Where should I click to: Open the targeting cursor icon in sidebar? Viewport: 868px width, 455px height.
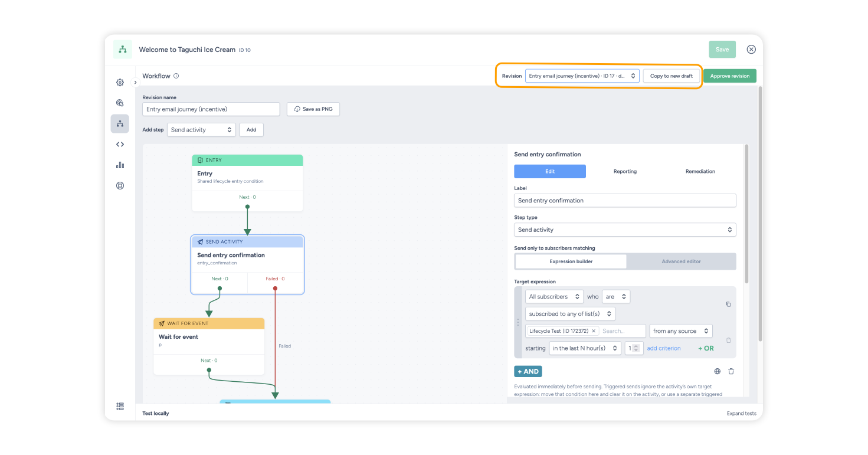[x=120, y=103]
